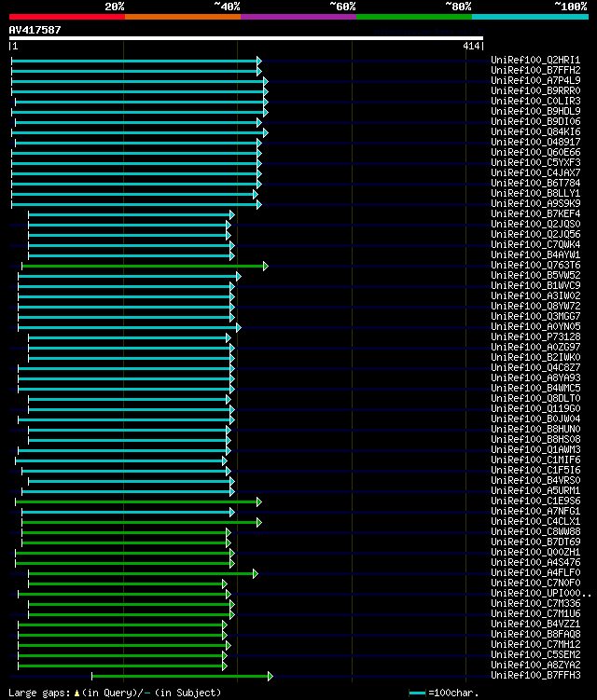The height and width of the screenshot is (700, 597).
Task: Select label UniRef100_C4CLX1
Action: (535, 522)
